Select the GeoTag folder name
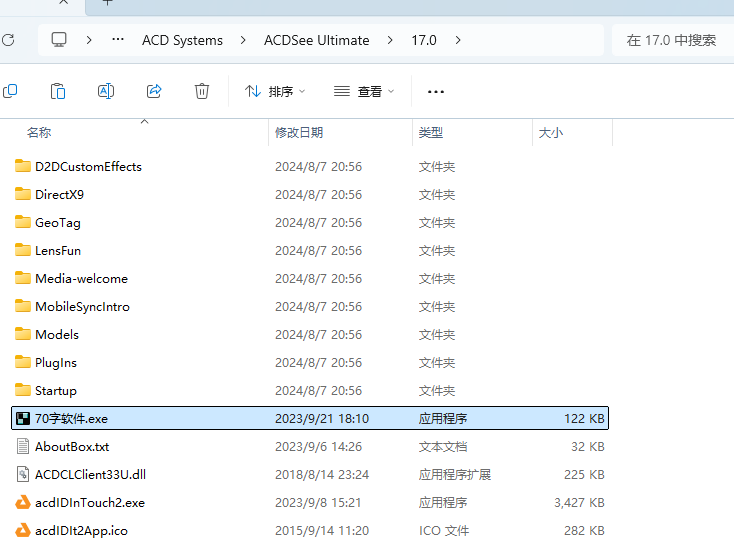 (x=58, y=223)
